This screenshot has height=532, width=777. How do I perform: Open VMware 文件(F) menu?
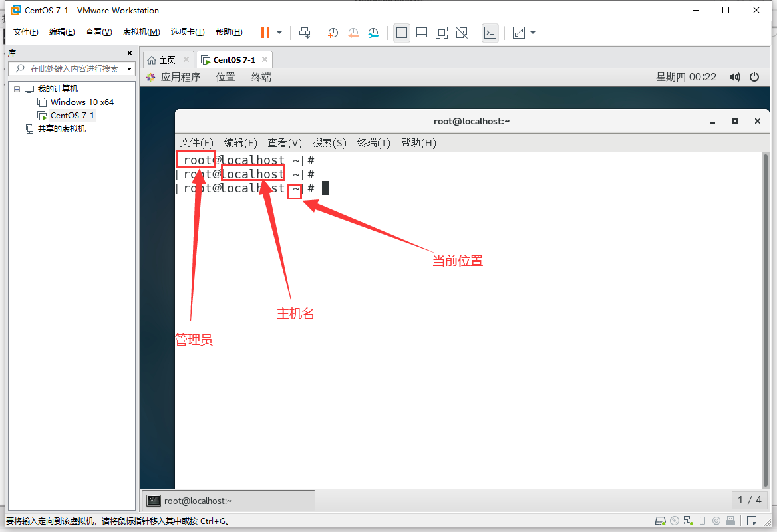26,32
